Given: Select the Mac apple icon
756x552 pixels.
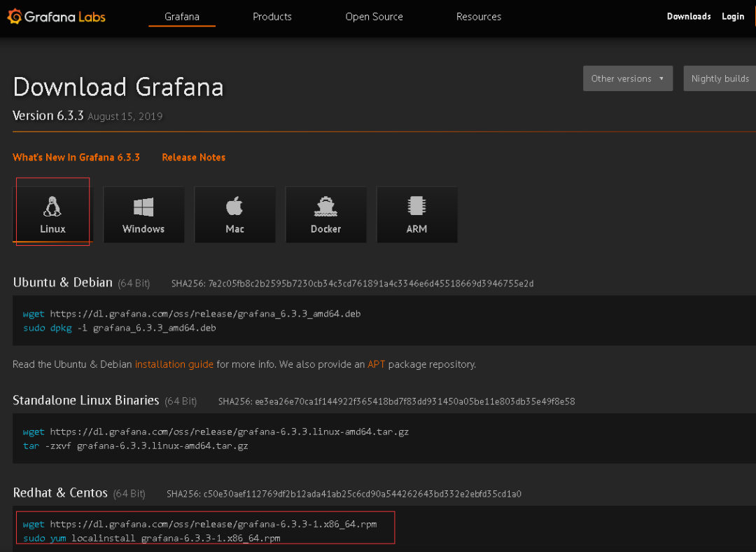Looking at the screenshot, I should (x=234, y=207).
